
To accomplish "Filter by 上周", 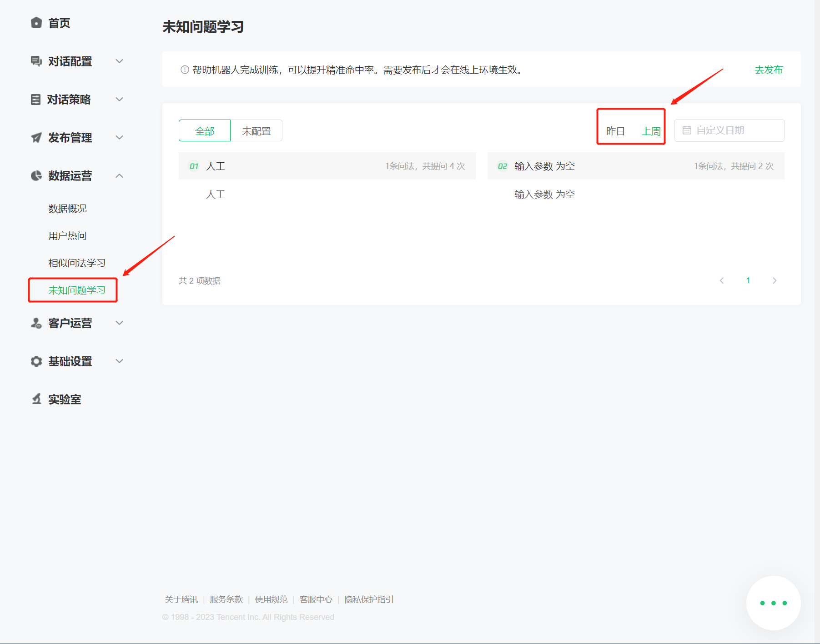I will coord(651,131).
